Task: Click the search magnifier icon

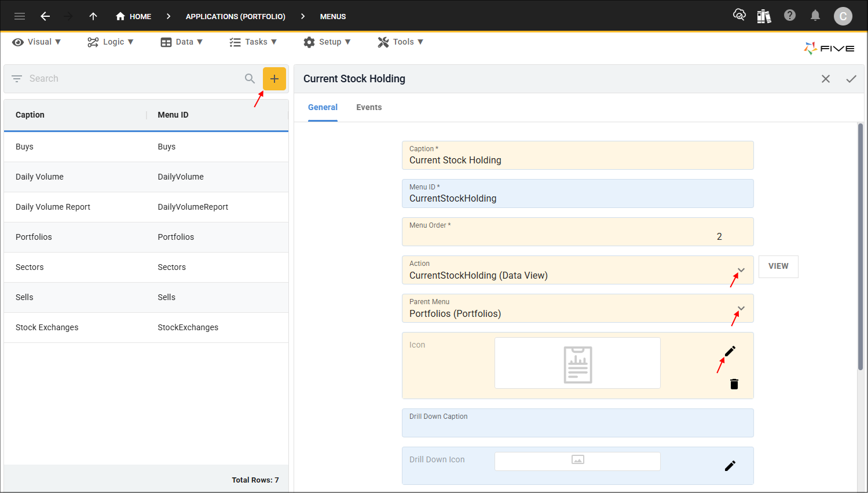Action: (x=250, y=78)
